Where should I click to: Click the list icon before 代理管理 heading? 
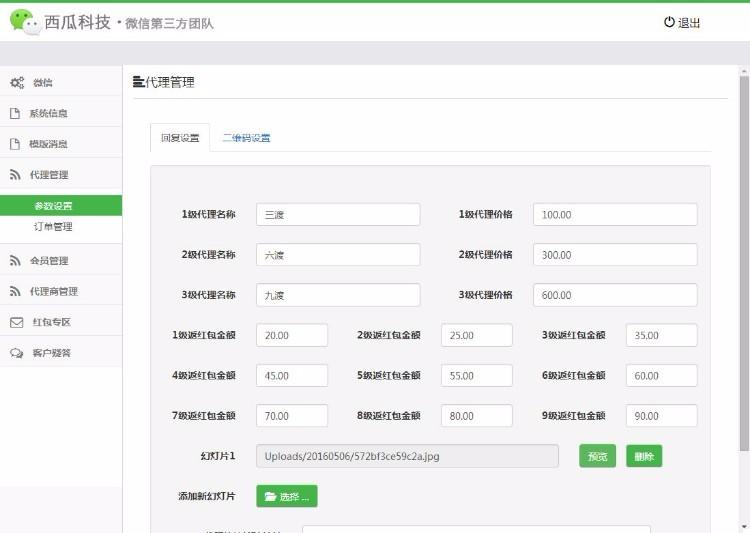click(138, 82)
